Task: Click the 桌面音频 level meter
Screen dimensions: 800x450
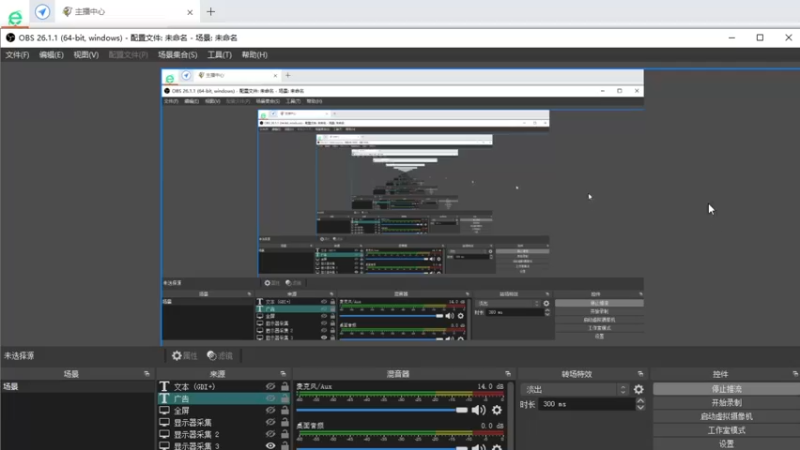Action: (x=400, y=433)
